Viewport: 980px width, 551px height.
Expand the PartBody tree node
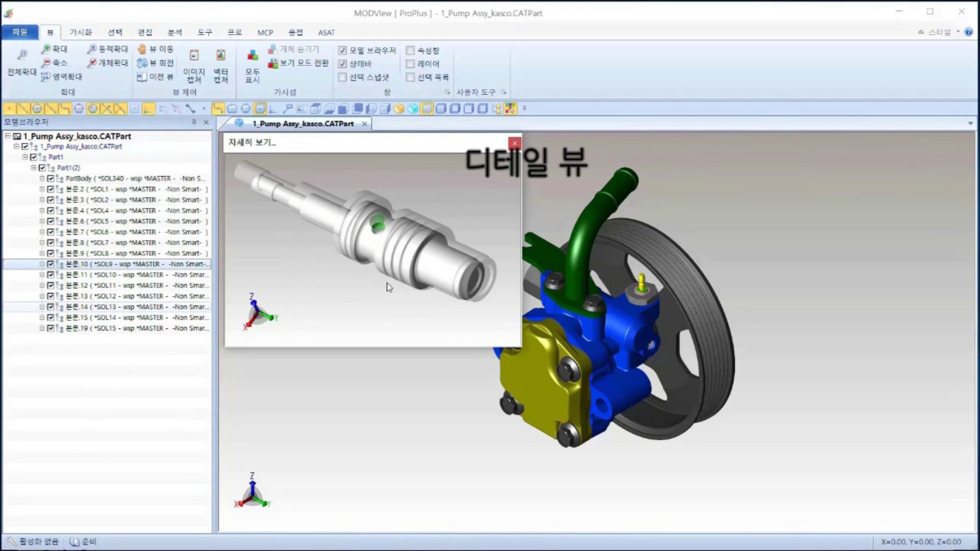42,178
